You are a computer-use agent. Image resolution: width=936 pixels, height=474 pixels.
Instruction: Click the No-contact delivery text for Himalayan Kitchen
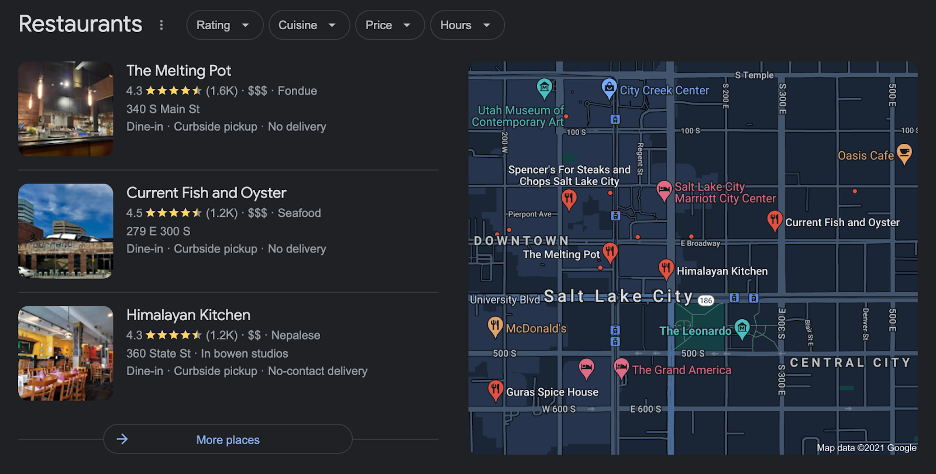coord(318,371)
